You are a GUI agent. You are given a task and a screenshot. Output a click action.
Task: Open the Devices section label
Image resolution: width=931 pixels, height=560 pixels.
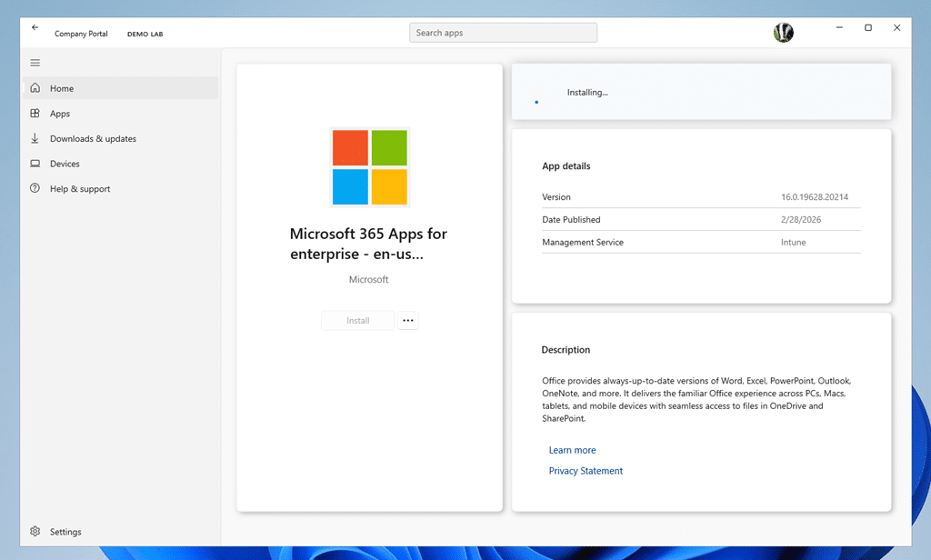65,164
